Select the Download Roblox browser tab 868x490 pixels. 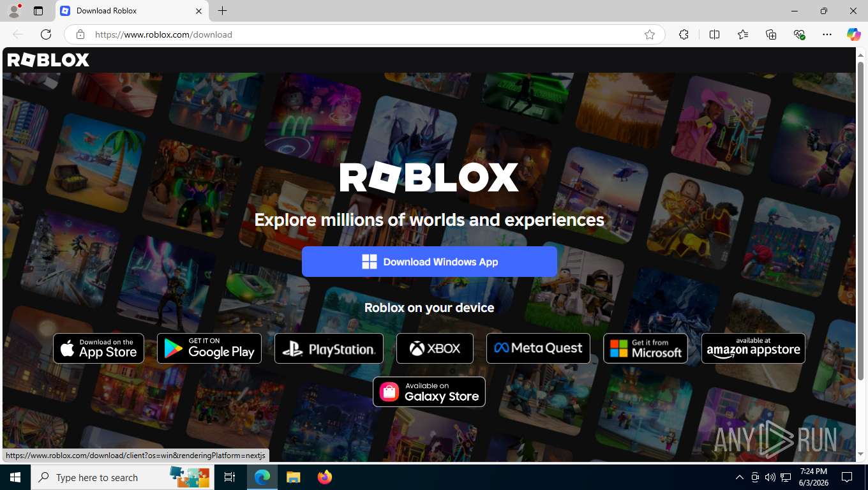point(131,11)
